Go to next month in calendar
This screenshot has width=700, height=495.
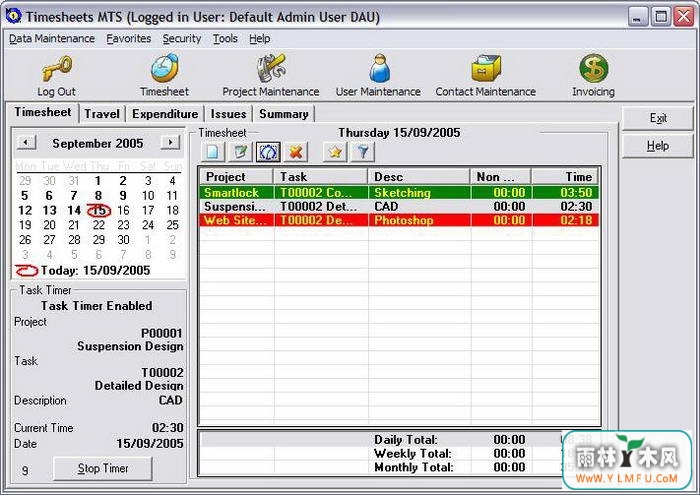(170, 142)
